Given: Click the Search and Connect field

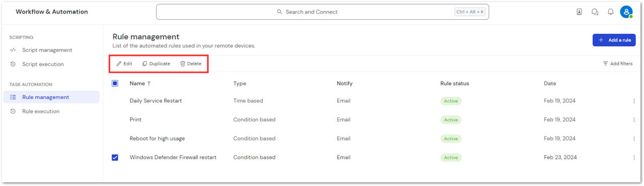Looking at the screenshot, I should [x=322, y=12].
